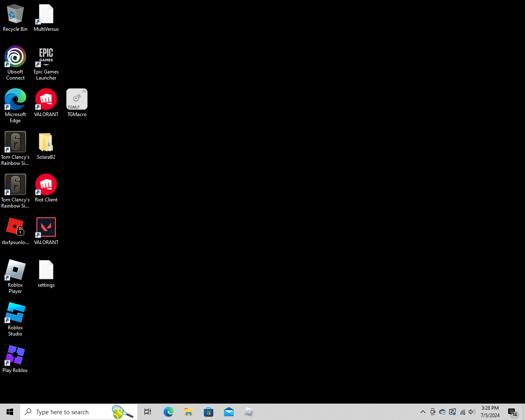Screen dimensions: 525x420
Task: Select the Roblox Studio shortcut
Action: [15, 319]
